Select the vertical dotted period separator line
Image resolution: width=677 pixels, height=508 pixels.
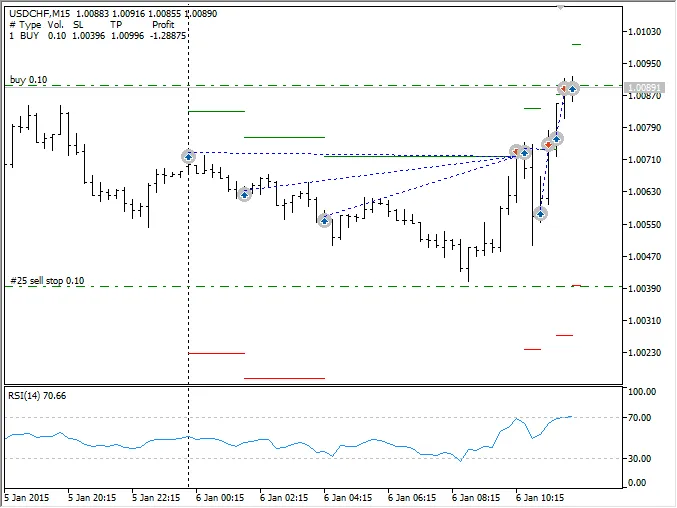(189, 300)
